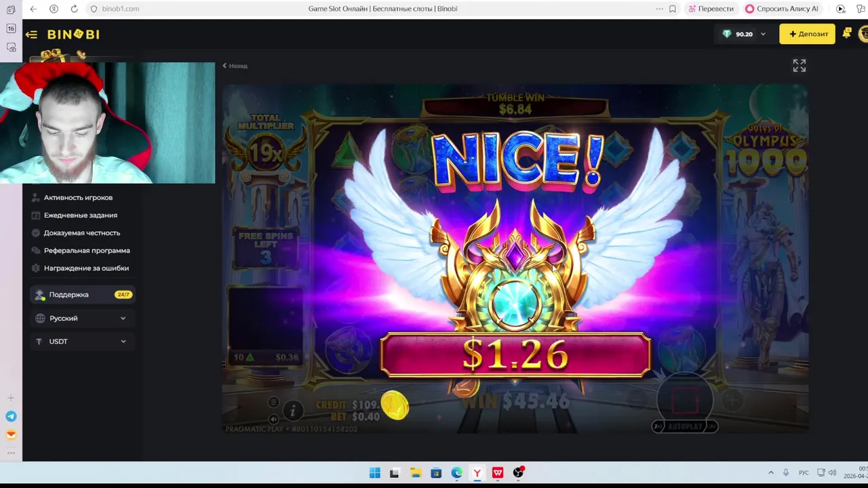Go back in browser history

[33, 9]
